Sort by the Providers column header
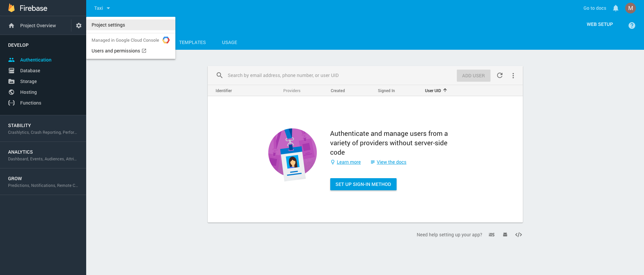This screenshot has width=644, height=275. coord(292,90)
